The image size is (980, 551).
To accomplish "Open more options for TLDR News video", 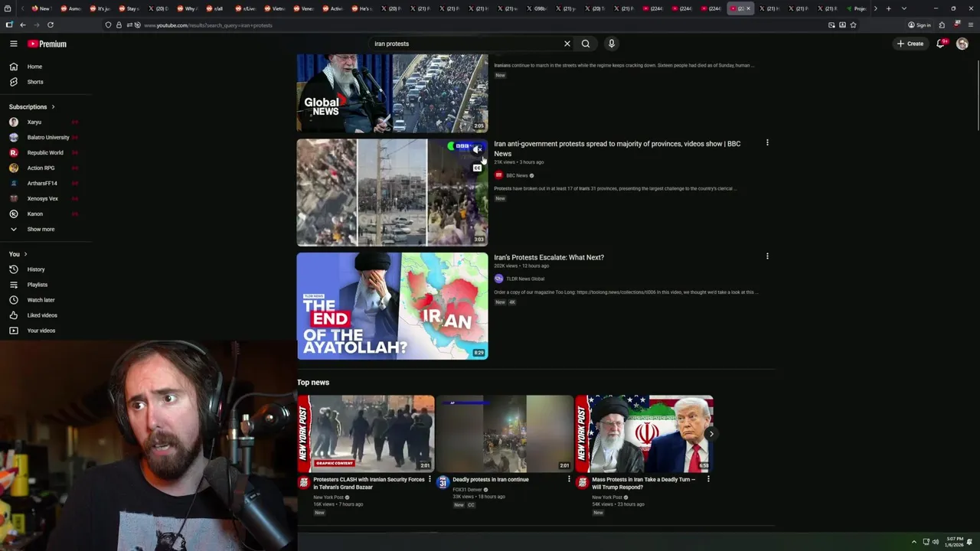I will pos(767,256).
